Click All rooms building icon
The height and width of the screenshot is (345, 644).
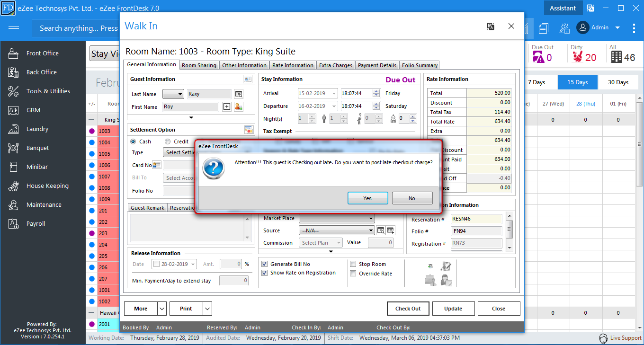click(616, 57)
